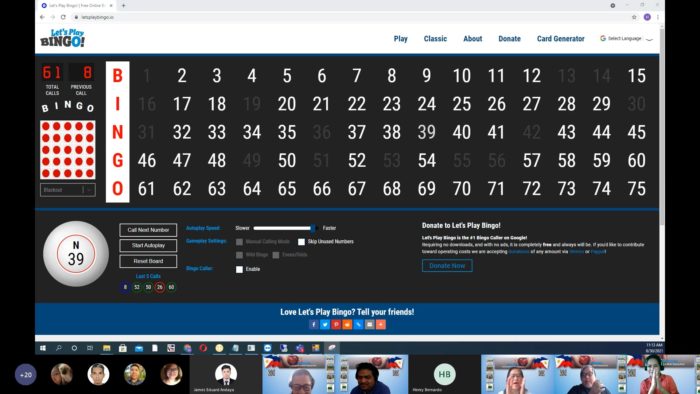
Task: Open the About page
Action: tap(472, 38)
